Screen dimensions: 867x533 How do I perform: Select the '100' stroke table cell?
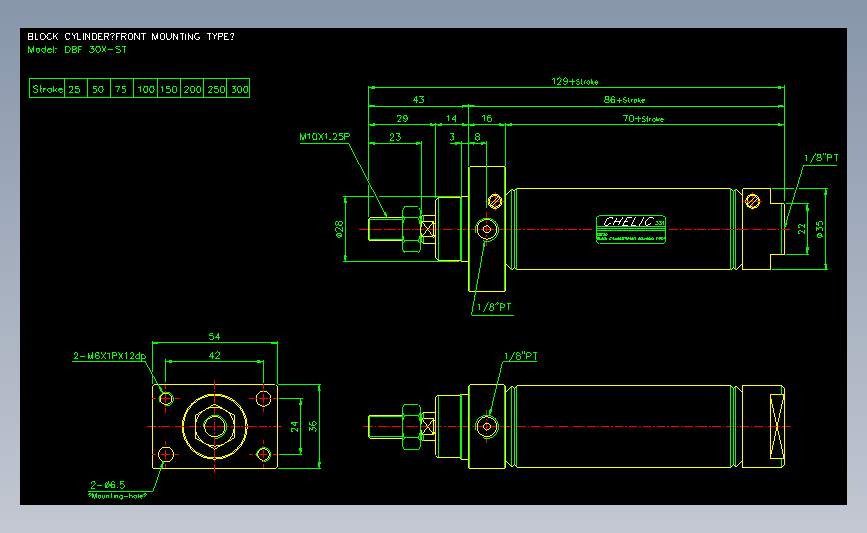[x=145, y=89]
